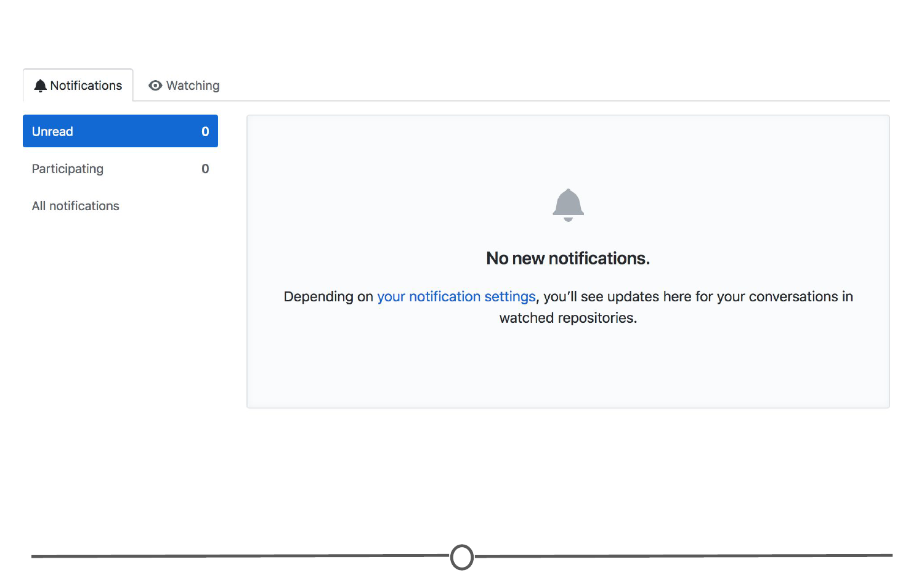Click the circular slider handle
The height and width of the screenshot is (578, 924).
[462, 557]
